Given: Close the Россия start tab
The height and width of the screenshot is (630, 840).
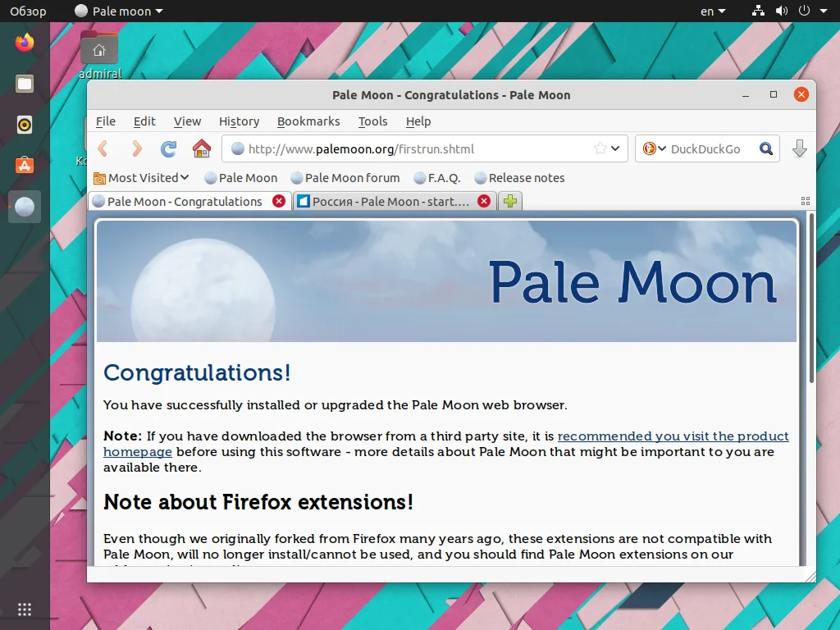Looking at the screenshot, I should click(484, 201).
